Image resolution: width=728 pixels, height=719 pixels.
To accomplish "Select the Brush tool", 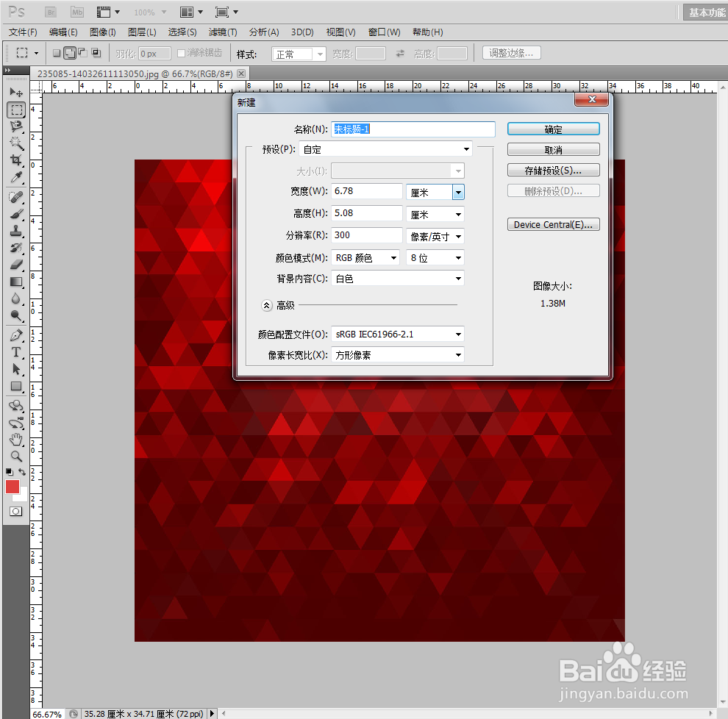I will [x=16, y=215].
